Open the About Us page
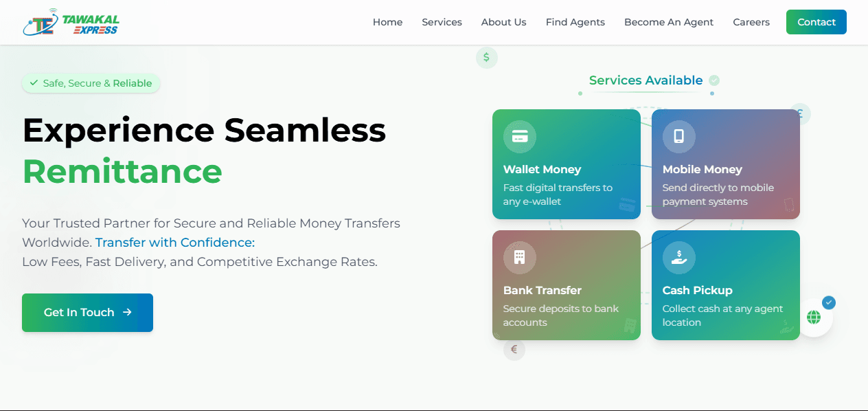868x411 pixels. [503, 22]
